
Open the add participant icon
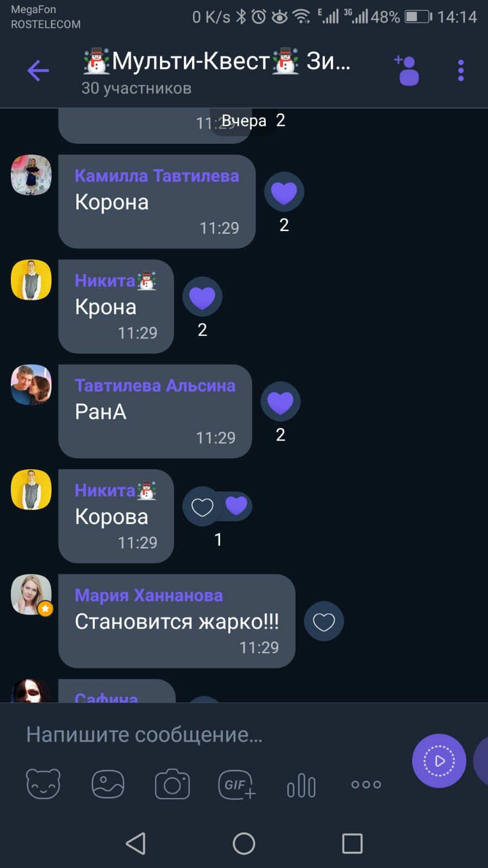pyautogui.click(x=407, y=71)
